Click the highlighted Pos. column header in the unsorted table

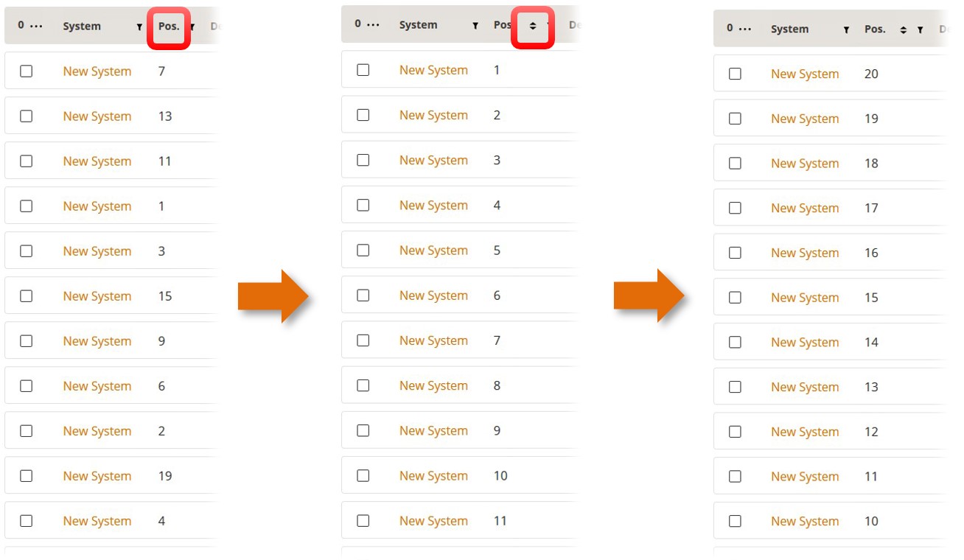(x=169, y=27)
